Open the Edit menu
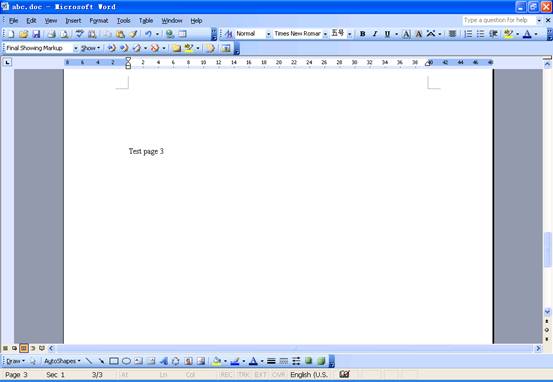Image resolution: width=553 pixels, height=382 pixels. click(x=31, y=20)
